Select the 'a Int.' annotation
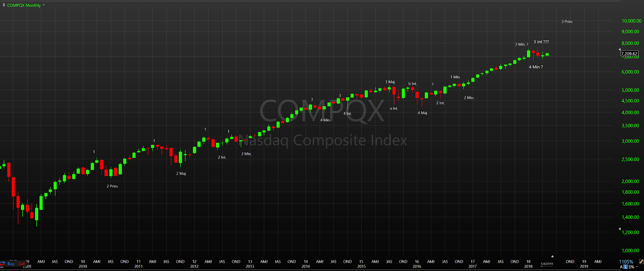Viewport: 644px width, 271px height. click(x=394, y=108)
